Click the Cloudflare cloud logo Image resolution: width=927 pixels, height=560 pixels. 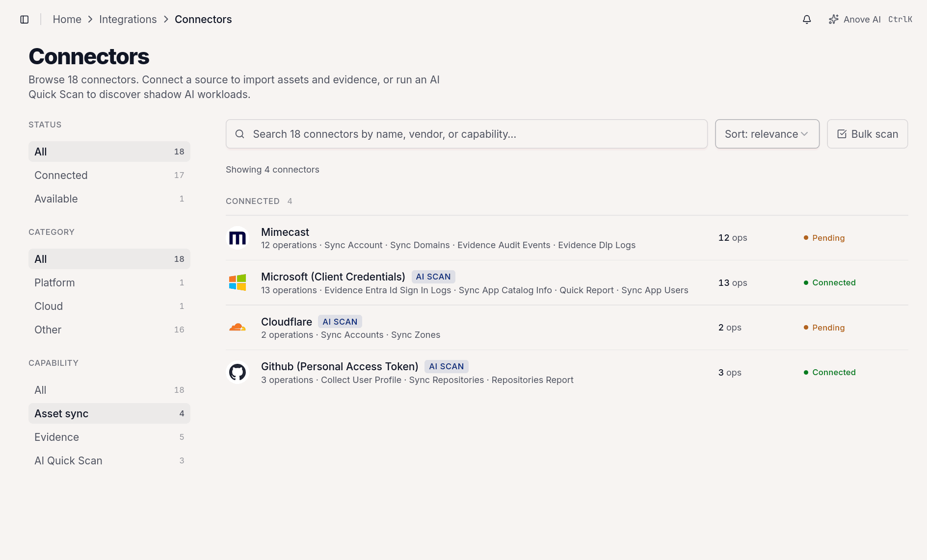pos(238,328)
